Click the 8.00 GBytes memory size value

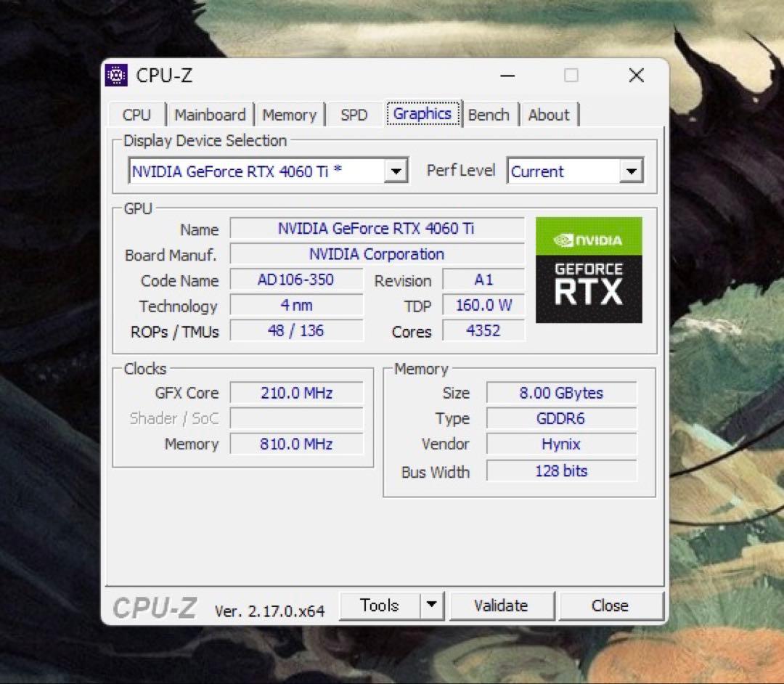click(x=561, y=393)
